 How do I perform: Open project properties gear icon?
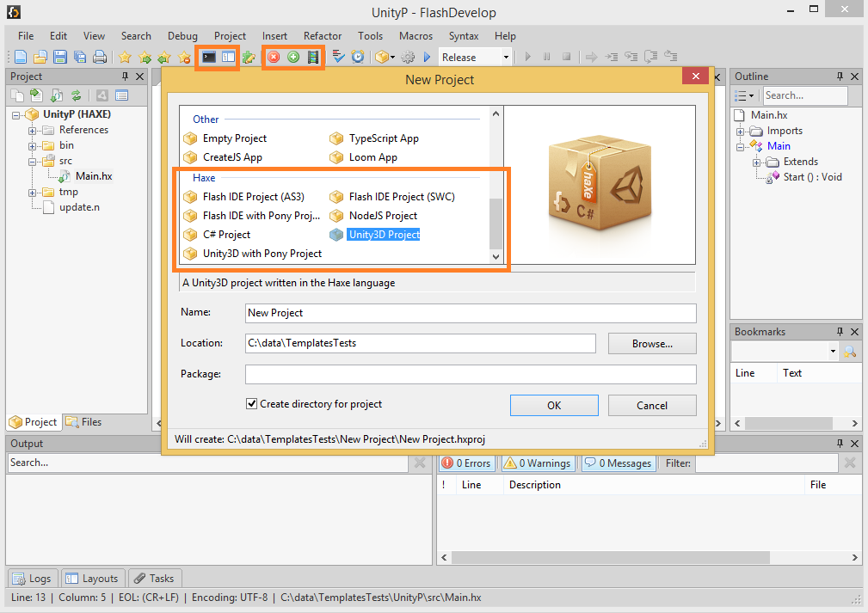pyautogui.click(x=408, y=57)
